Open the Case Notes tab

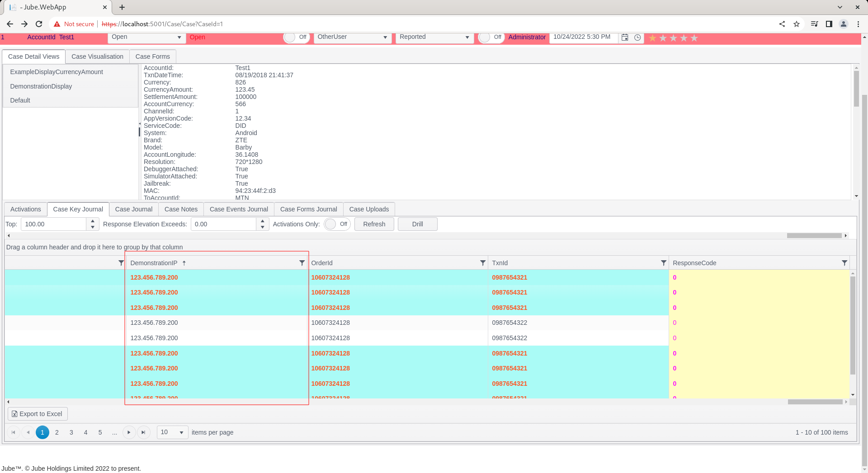click(181, 209)
